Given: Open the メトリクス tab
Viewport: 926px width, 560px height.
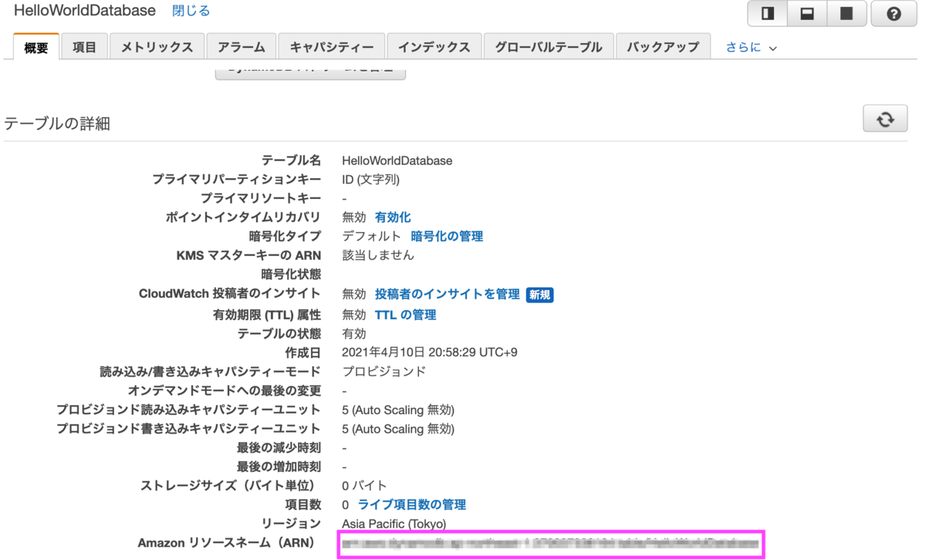Looking at the screenshot, I should point(157,46).
